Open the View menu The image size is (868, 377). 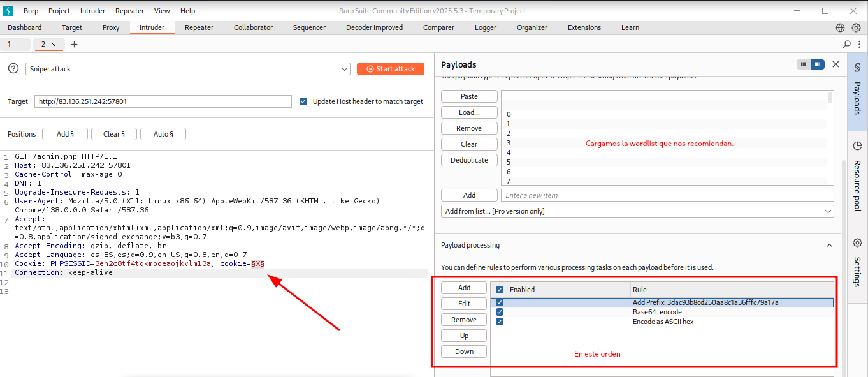(x=162, y=11)
